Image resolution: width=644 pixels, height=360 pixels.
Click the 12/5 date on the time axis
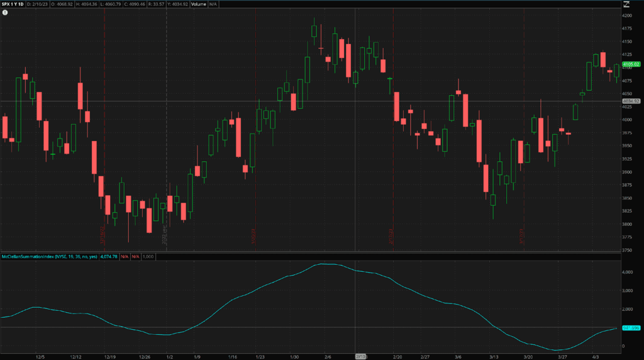tap(40, 357)
